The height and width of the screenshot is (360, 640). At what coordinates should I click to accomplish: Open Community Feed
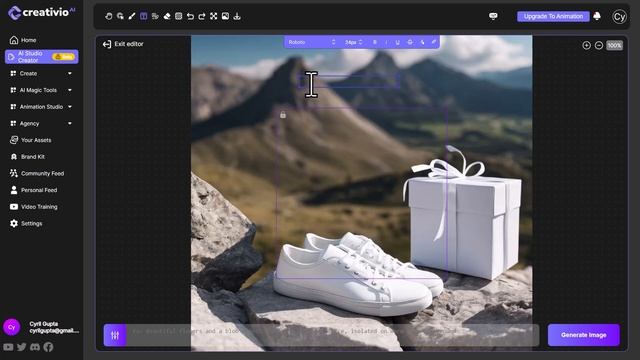37,173
